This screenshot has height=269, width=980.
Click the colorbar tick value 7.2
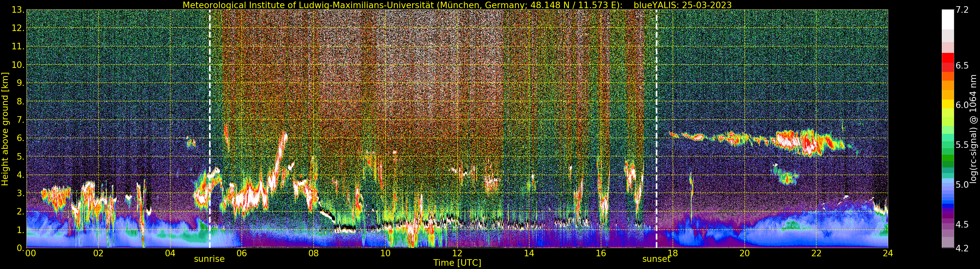[x=962, y=10]
